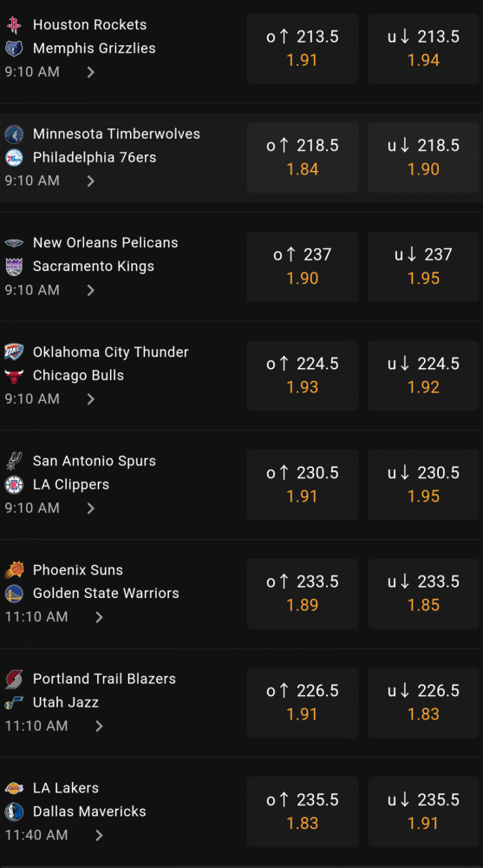This screenshot has height=868, width=483.
Task: Click the Golden State Warriors logo
Action: 14,594
